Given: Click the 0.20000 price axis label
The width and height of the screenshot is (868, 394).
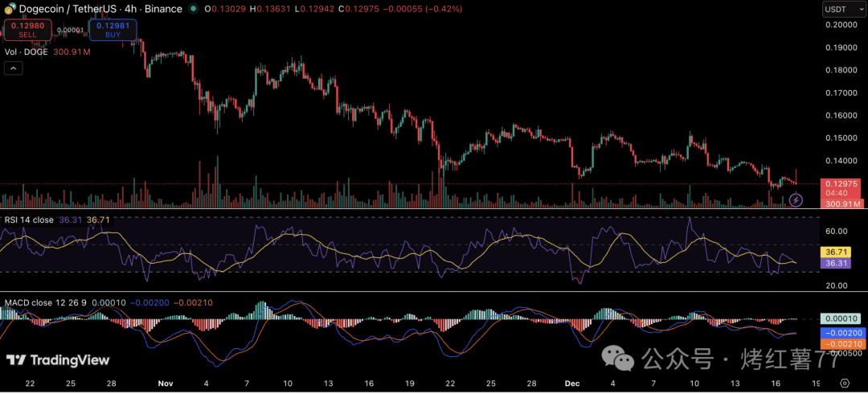Looking at the screenshot, I should 841,25.
